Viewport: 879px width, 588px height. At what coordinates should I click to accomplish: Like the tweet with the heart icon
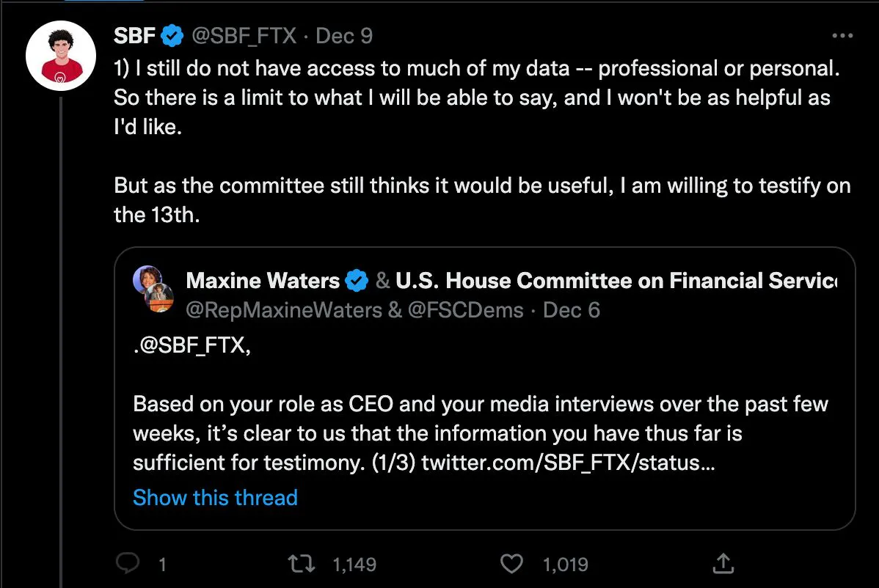click(511, 564)
